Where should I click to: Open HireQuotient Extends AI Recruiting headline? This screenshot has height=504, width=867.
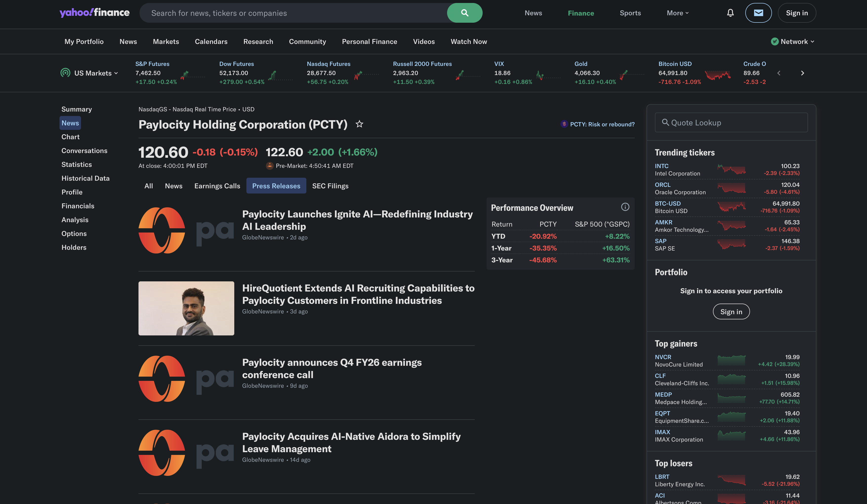[358, 294]
